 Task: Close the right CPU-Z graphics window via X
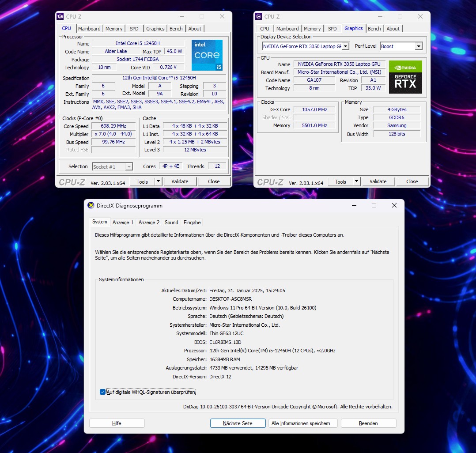click(420, 16)
